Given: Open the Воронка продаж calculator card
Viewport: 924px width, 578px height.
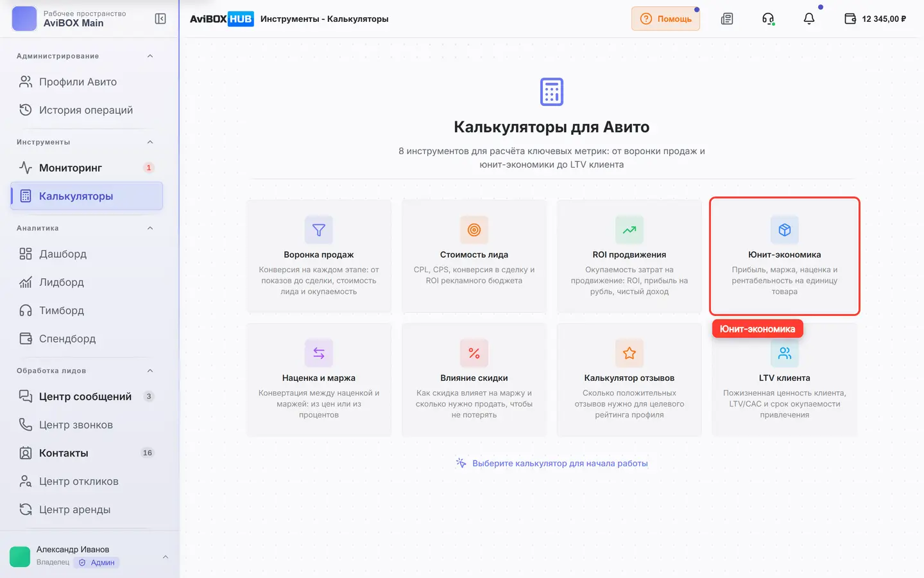Looking at the screenshot, I should (319, 256).
